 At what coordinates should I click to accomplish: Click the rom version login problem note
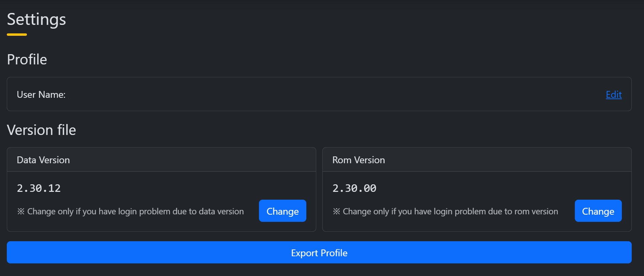(x=450, y=212)
